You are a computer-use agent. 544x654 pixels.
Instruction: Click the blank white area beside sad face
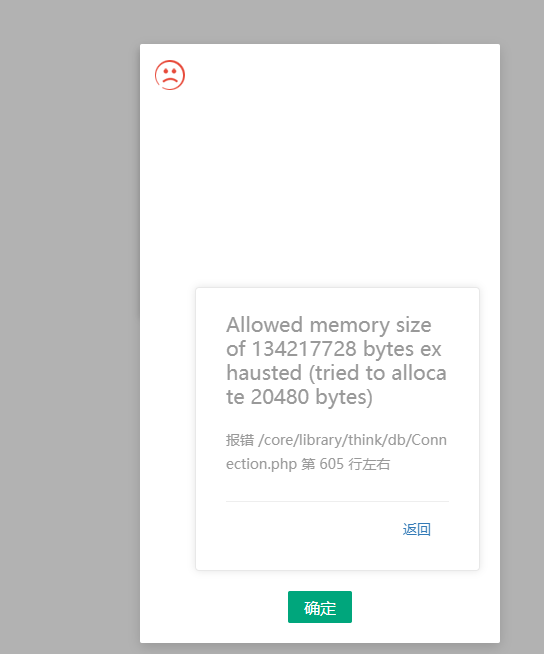(334, 75)
